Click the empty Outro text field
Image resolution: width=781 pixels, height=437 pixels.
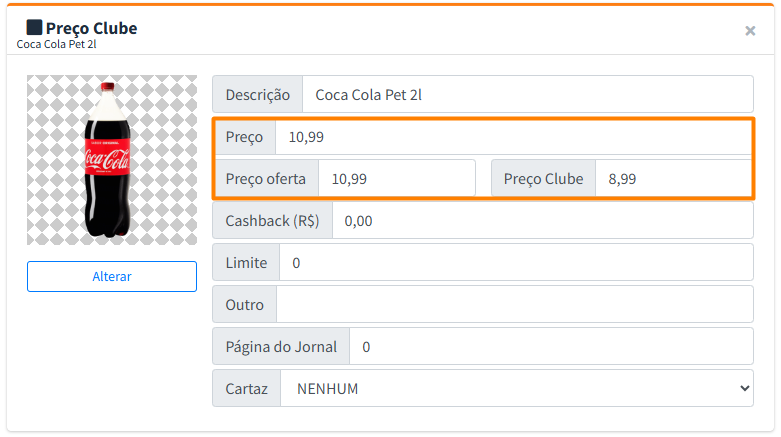(x=514, y=305)
